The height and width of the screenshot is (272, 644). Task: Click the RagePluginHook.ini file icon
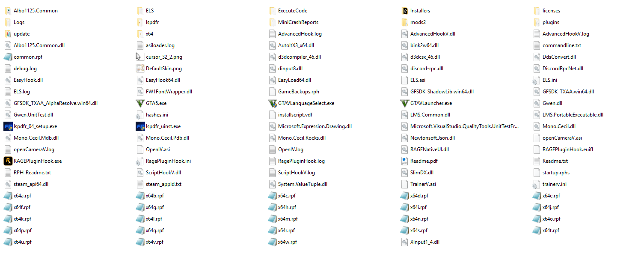[140, 161]
